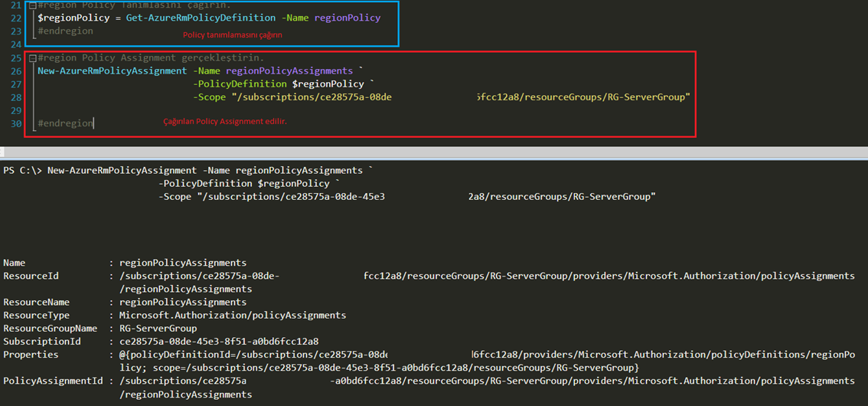Click line number 26 in the editor gutter
Viewport: 868px width, 406px height.
(15, 71)
